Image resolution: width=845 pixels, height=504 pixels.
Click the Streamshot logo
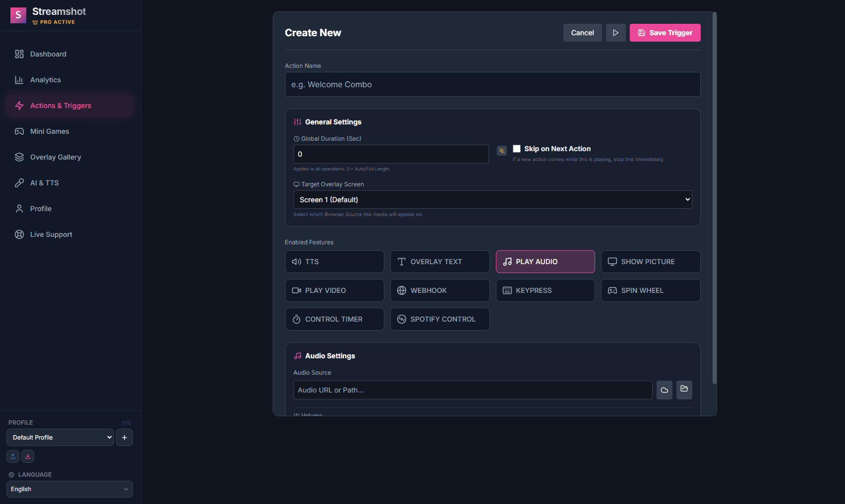click(18, 15)
